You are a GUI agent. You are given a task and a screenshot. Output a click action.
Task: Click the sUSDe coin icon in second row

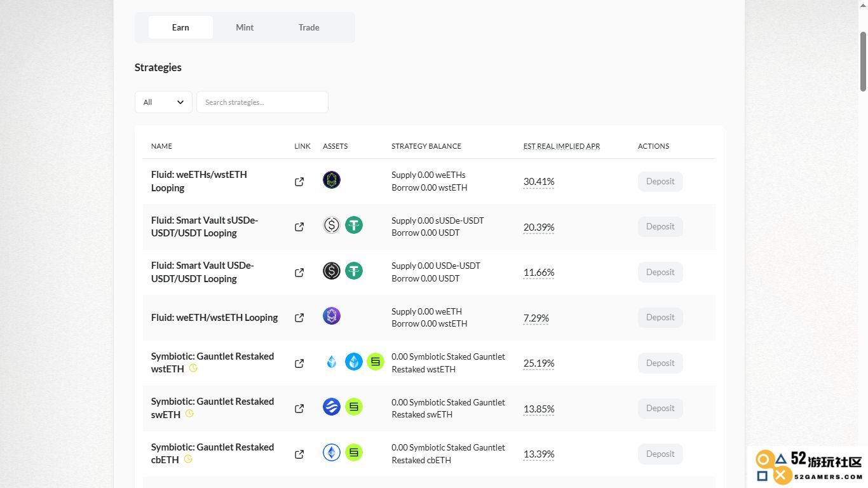tap(332, 225)
